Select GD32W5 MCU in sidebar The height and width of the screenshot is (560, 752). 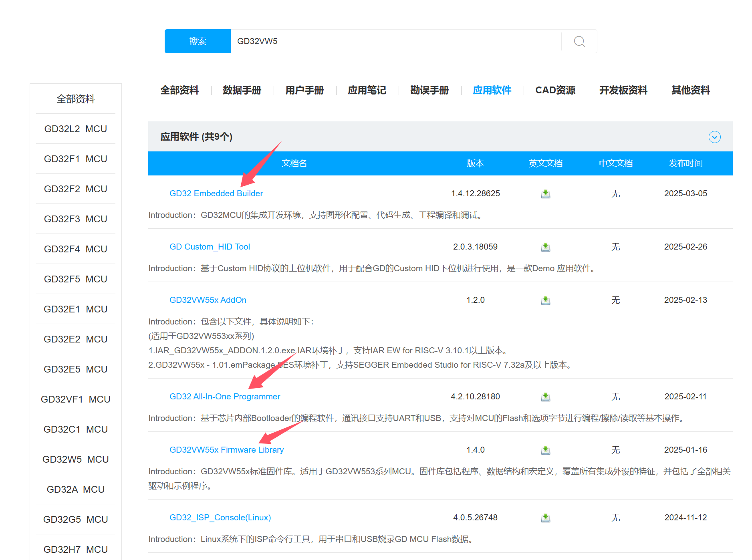click(75, 459)
